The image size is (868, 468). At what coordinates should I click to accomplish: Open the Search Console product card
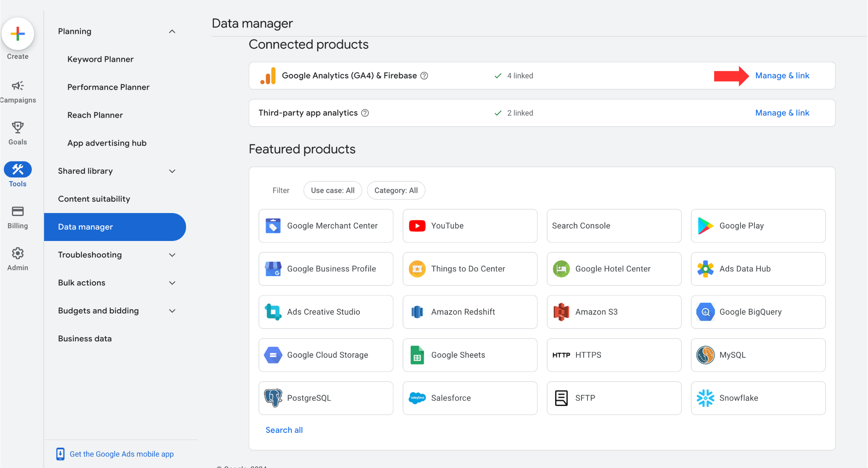pos(614,226)
